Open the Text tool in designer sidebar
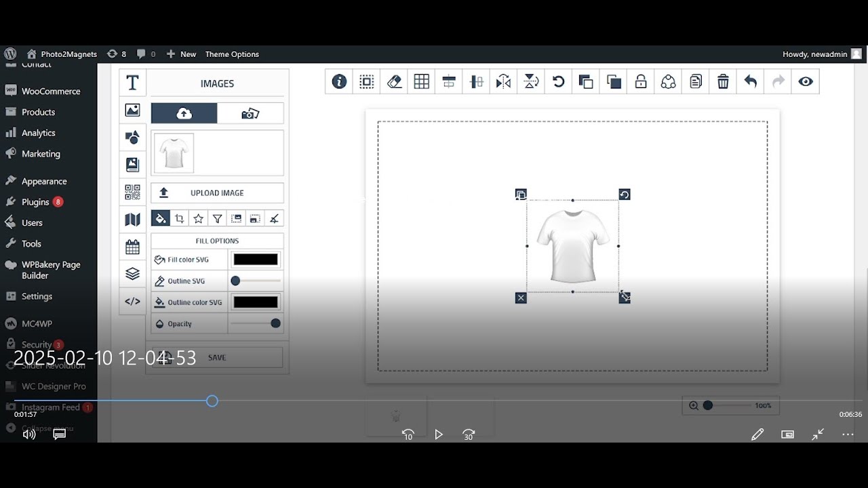 [x=132, y=83]
